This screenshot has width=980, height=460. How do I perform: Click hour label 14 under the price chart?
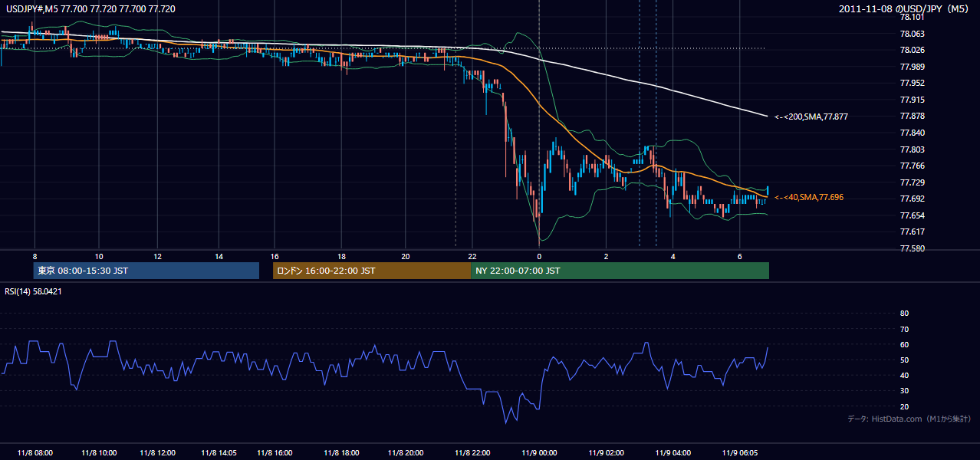pos(219,256)
